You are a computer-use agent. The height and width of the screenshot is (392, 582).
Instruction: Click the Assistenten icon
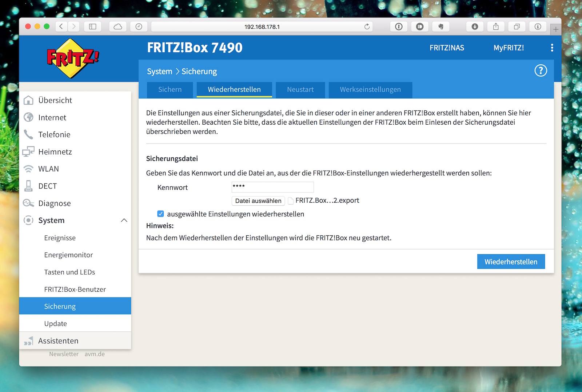[28, 341]
